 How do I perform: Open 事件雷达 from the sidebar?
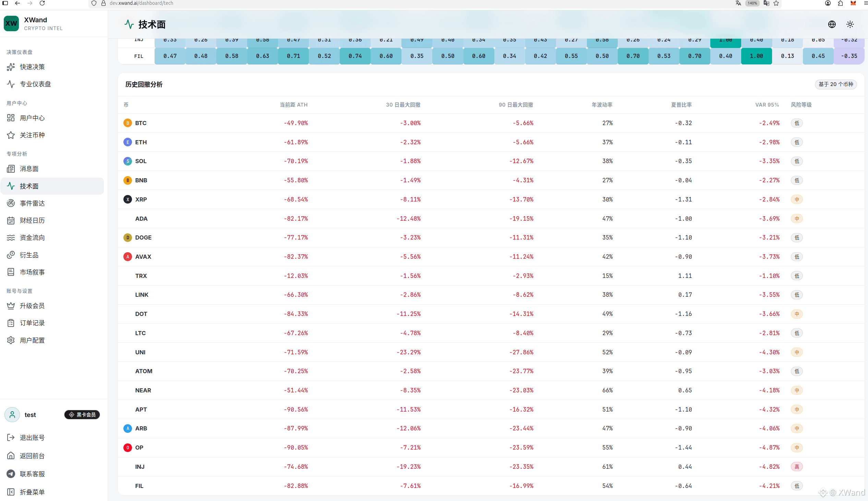52,203
